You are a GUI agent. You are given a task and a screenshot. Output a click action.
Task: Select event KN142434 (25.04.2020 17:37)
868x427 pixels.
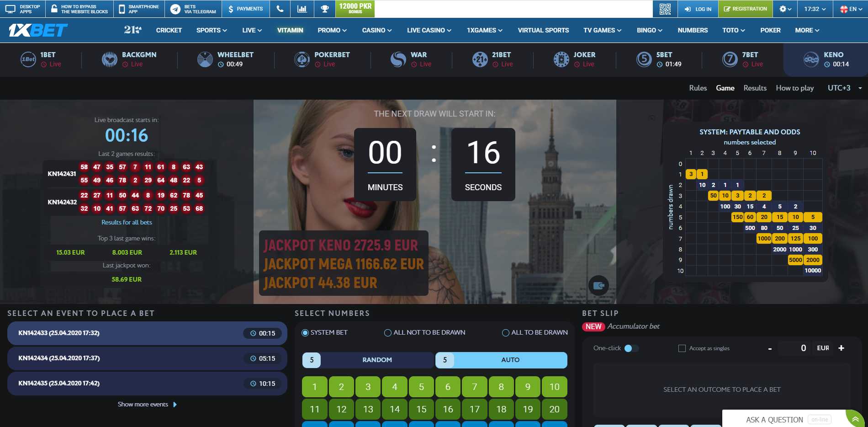pos(147,358)
